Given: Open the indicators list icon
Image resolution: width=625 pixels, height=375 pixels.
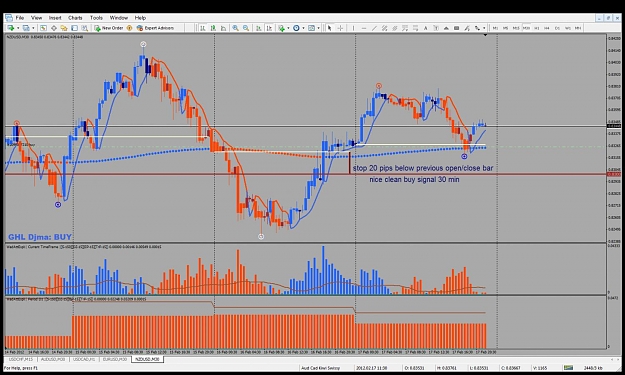Looking at the screenshot, I should tap(281, 28).
